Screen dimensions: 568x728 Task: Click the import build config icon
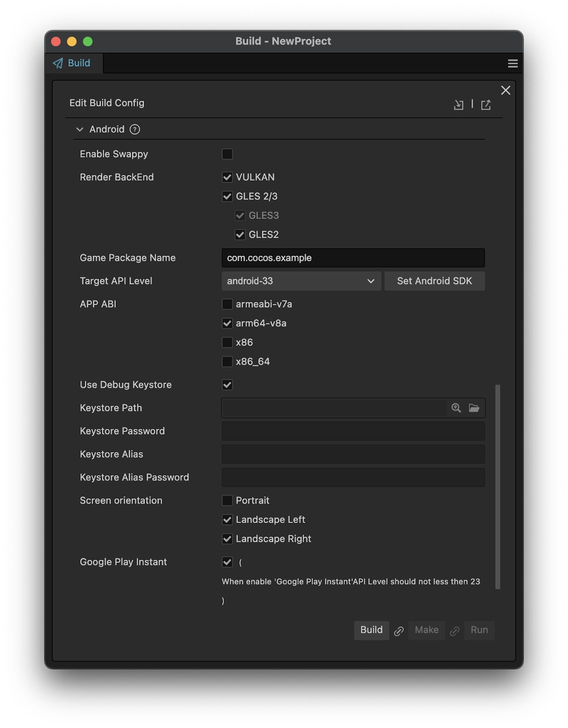point(458,105)
